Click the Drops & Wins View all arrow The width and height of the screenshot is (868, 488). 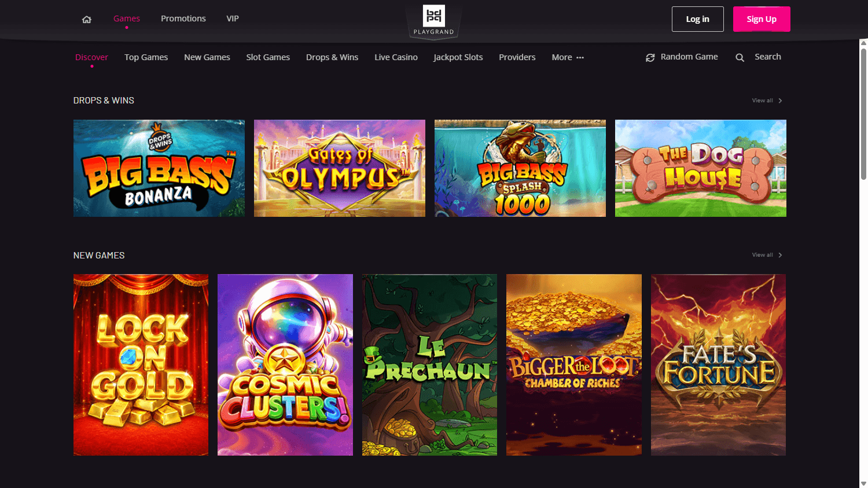(x=780, y=101)
